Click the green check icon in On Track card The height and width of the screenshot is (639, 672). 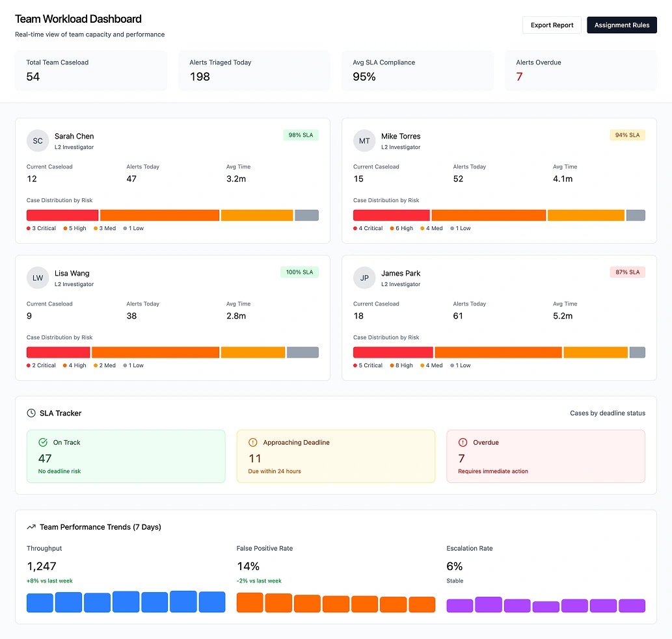pos(42,442)
